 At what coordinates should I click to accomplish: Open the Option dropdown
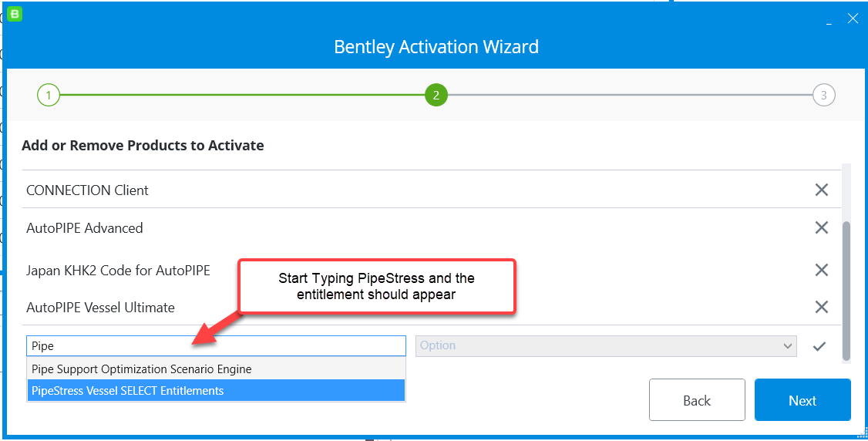(605, 345)
